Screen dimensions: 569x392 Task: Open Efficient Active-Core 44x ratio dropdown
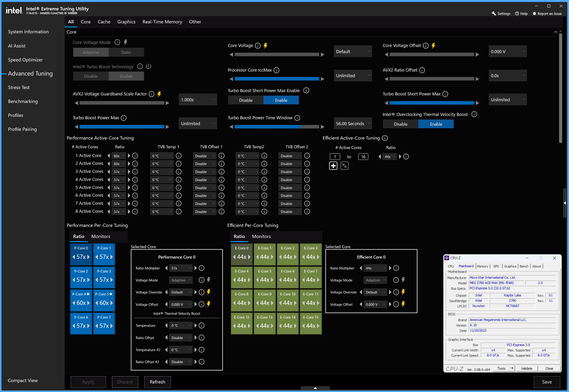390,157
